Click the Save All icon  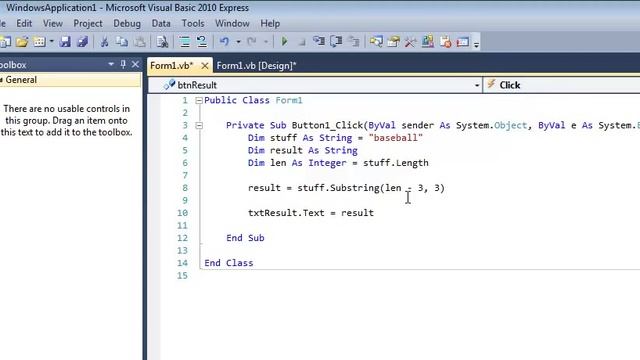[82, 42]
